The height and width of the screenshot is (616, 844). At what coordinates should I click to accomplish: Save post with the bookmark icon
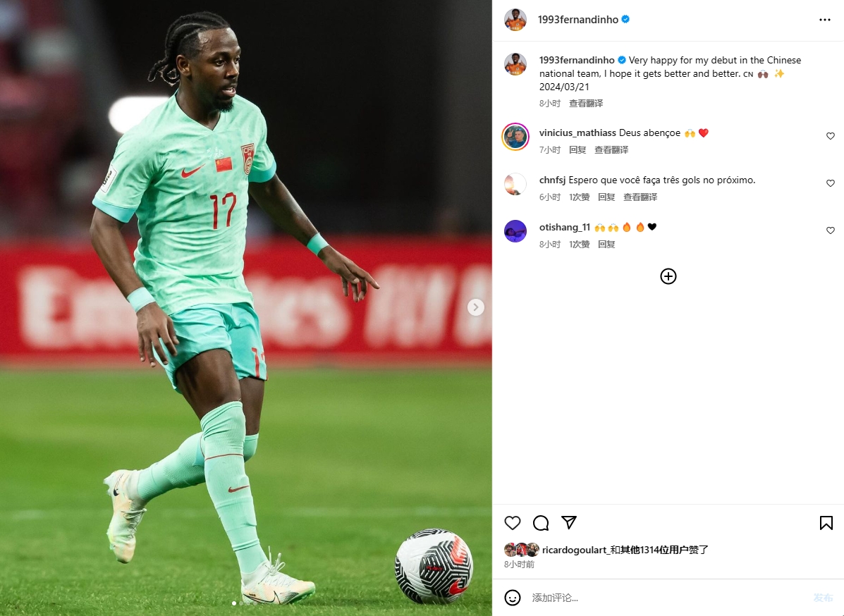(x=826, y=523)
